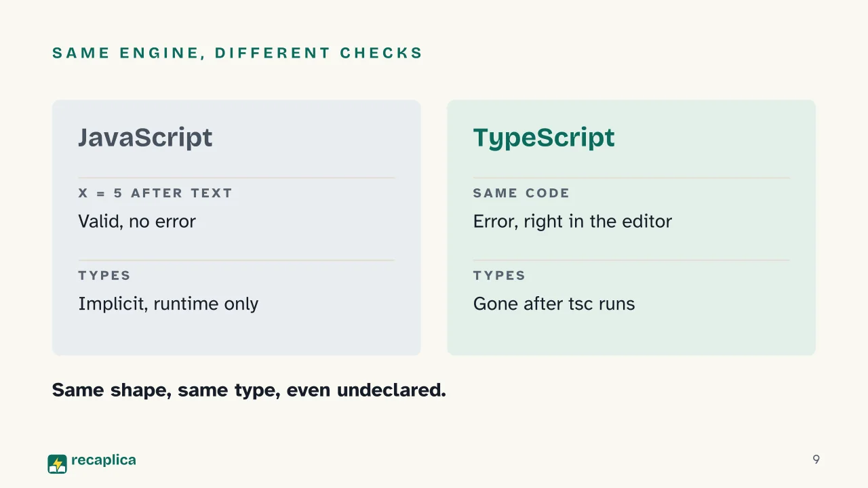Select 'Gone after tsc runs' text
868x488 pixels.
tap(554, 304)
